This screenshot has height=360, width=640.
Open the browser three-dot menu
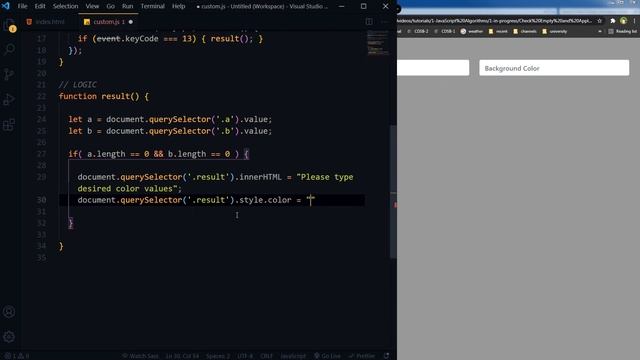(x=635, y=21)
